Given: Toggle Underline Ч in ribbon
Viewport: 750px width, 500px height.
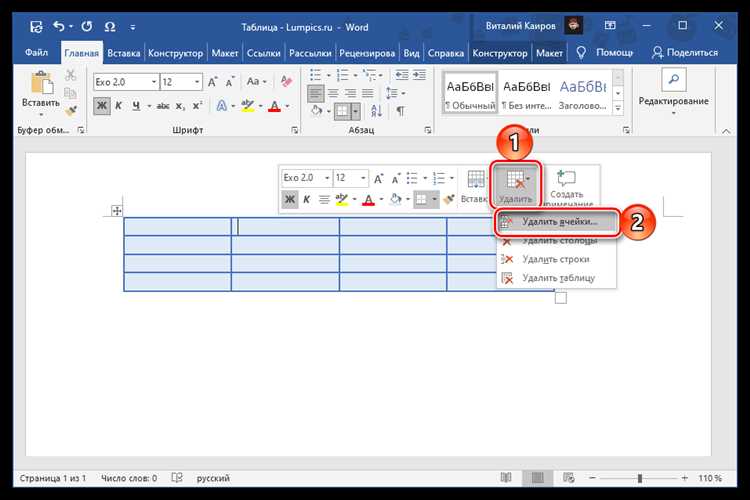Looking at the screenshot, I should pyautogui.click(x=136, y=106).
